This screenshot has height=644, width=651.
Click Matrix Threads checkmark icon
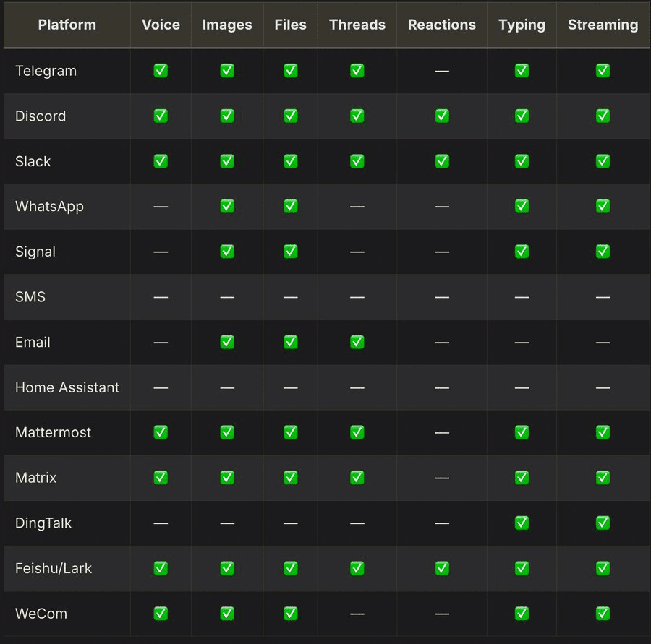click(x=357, y=478)
